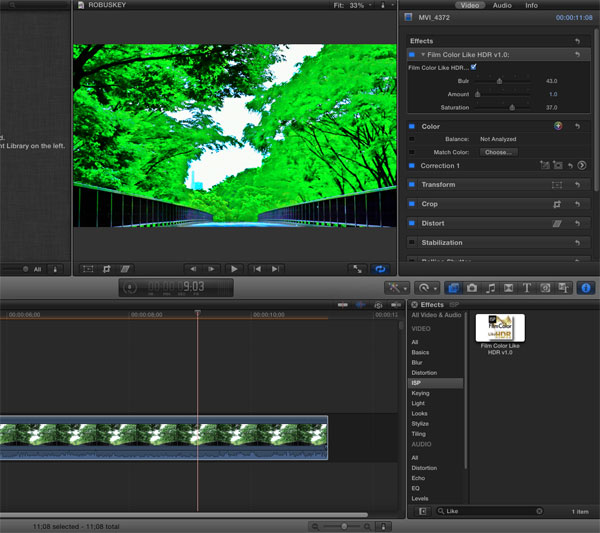600x533 pixels.
Task: Click the Distort tool below viewer
Action: tap(125, 269)
